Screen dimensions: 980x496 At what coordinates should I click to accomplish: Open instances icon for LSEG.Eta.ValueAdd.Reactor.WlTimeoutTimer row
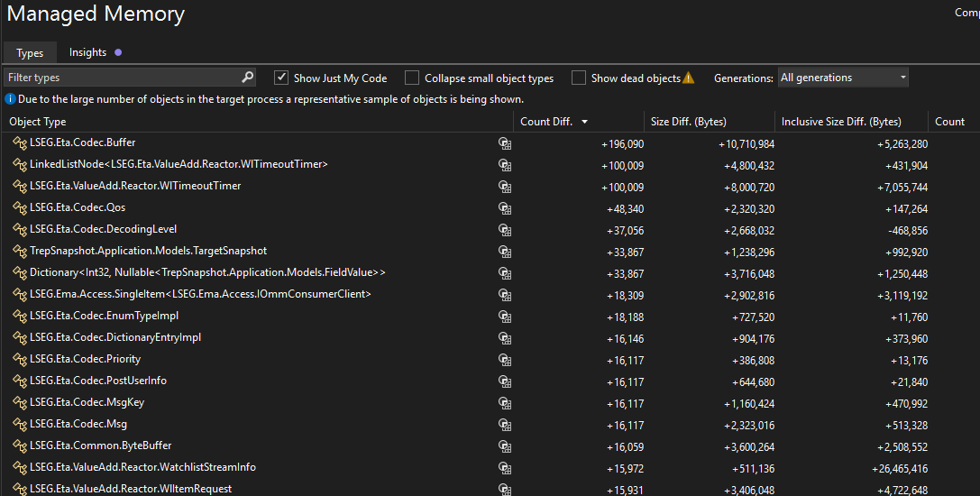[505, 187]
